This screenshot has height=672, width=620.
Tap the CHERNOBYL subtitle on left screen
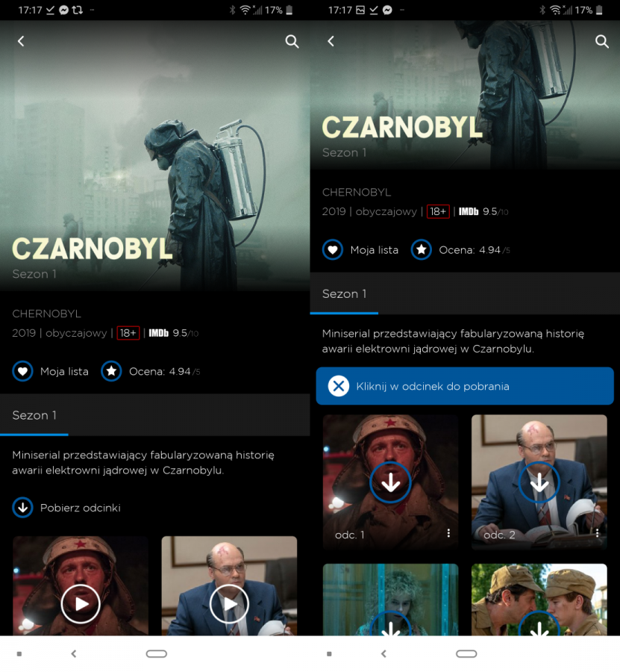pos(47,314)
